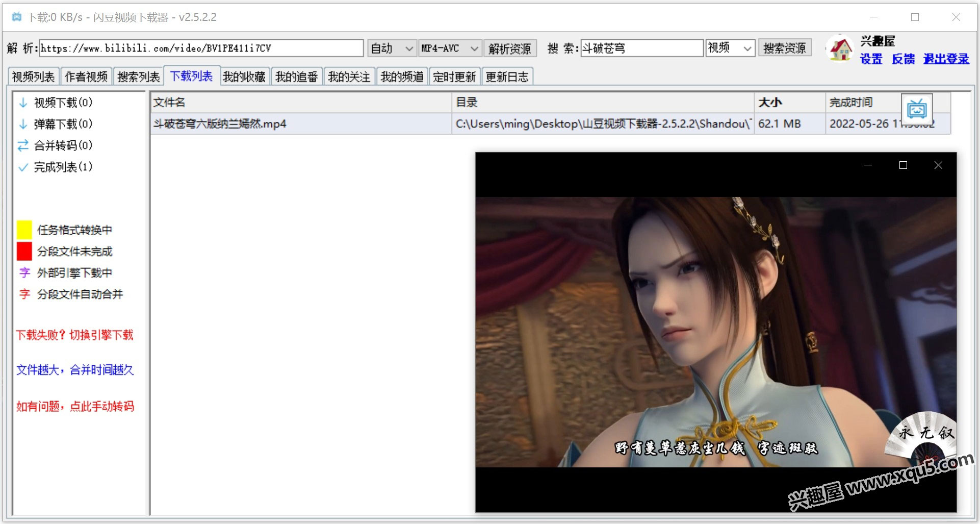The height and width of the screenshot is (524, 980).
Task: Click the purple 字 icon for 外部引擎下载中
Action: click(24, 272)
